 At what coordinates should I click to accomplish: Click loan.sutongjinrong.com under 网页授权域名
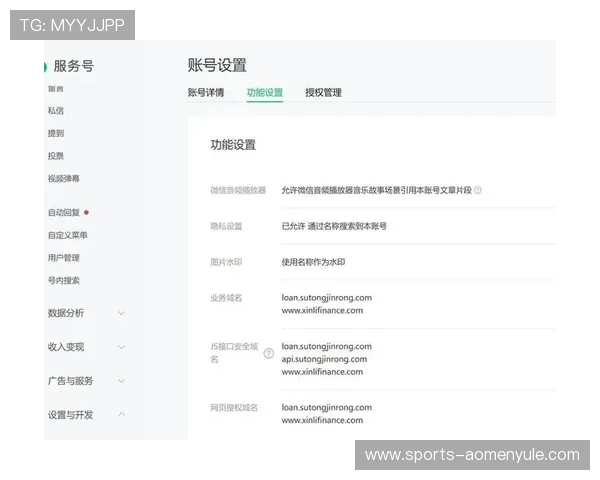click(326, 408)
